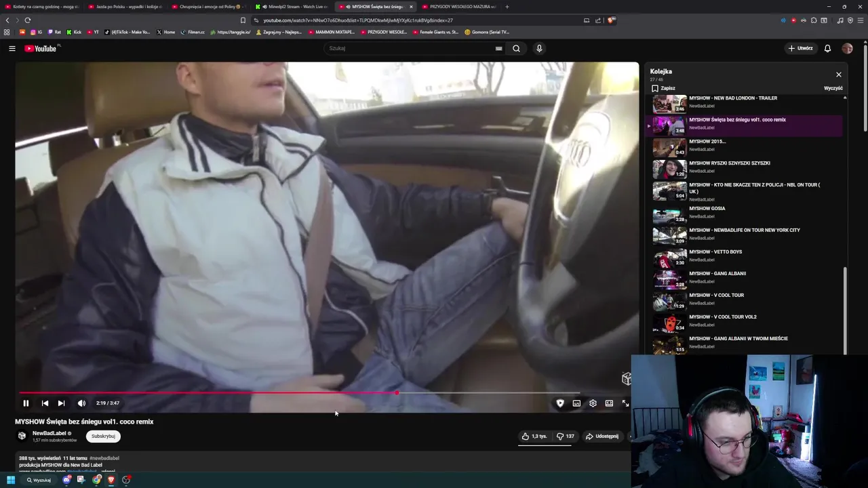Screen dimensions: 868x488
Task: Close the active MYSHOW tab
Action: [411, 7]
